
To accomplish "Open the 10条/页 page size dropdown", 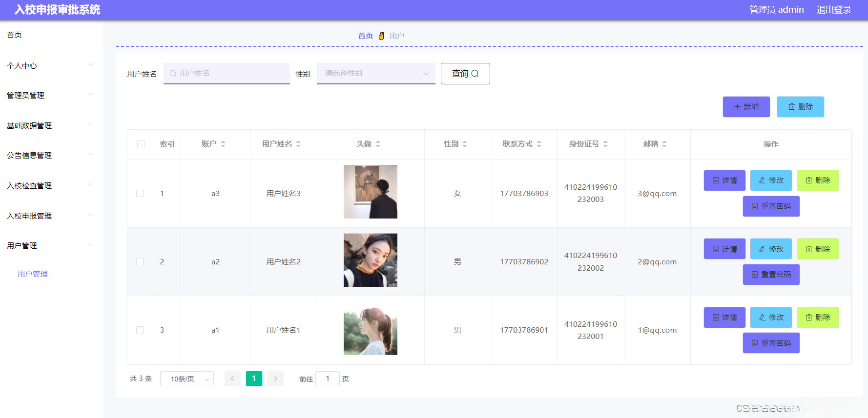I will pos(187,379).
